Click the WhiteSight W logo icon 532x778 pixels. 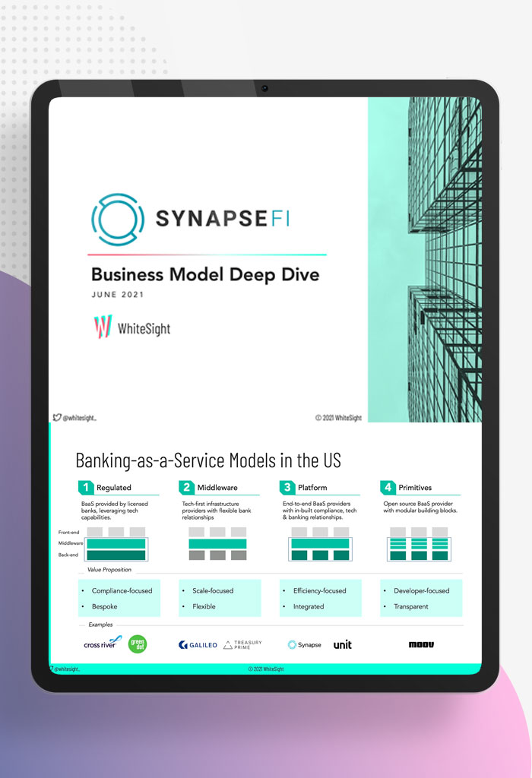click(103, 327)
